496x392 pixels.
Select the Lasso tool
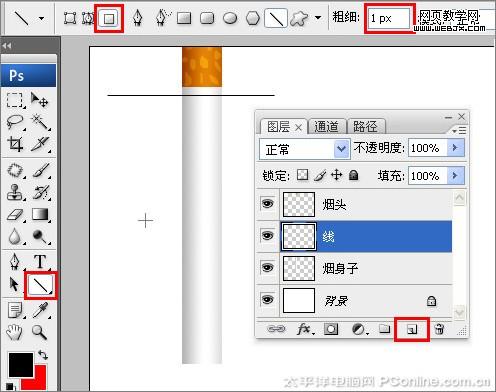(x=15, y=122)
